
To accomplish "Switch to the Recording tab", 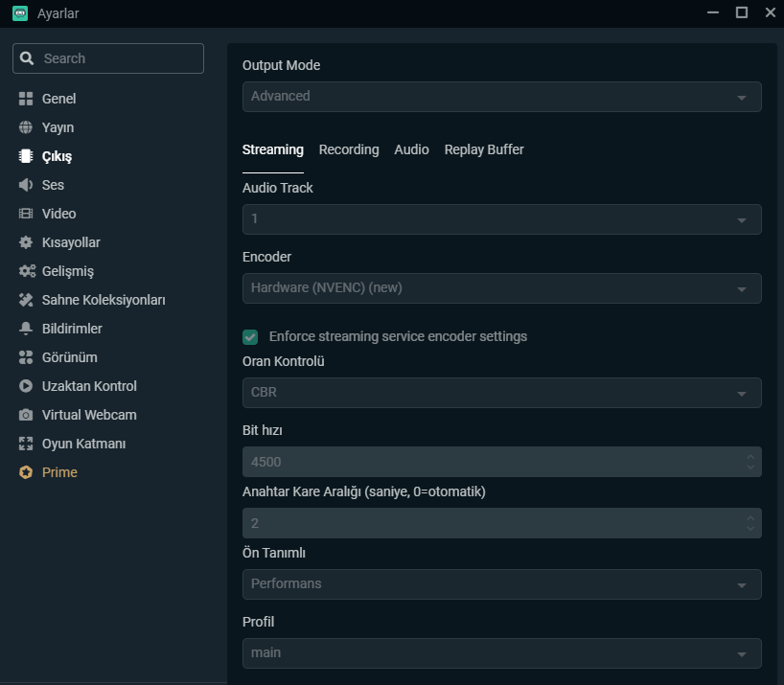I will [349, 149].
